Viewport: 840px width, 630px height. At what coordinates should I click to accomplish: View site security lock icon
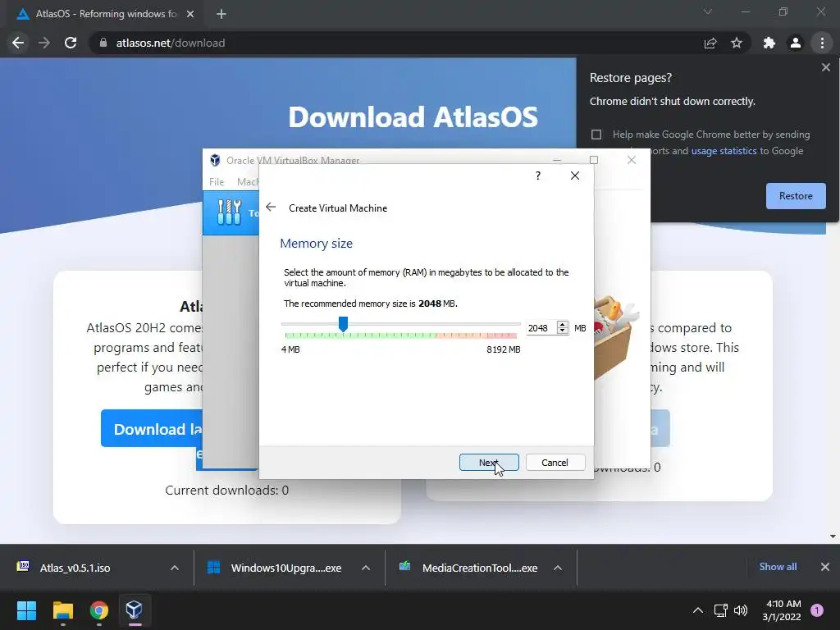coord(103,43)
